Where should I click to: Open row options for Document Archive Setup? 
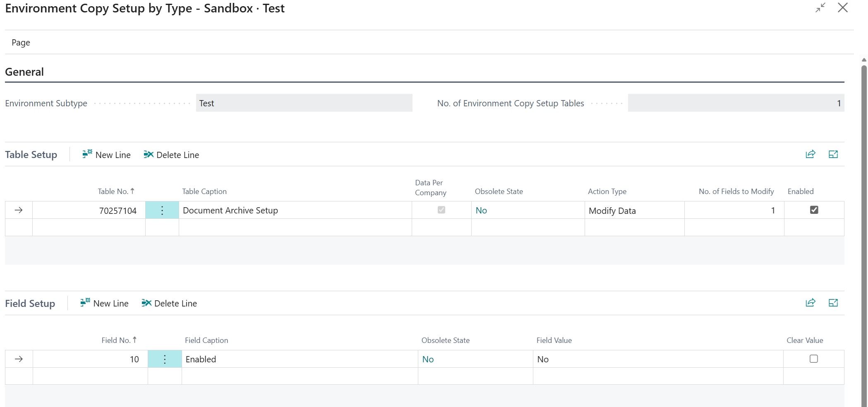pos(162,211)
